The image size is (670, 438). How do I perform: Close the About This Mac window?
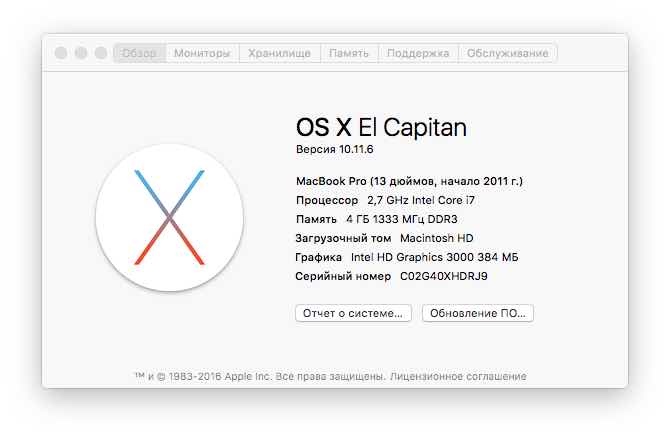61,53
